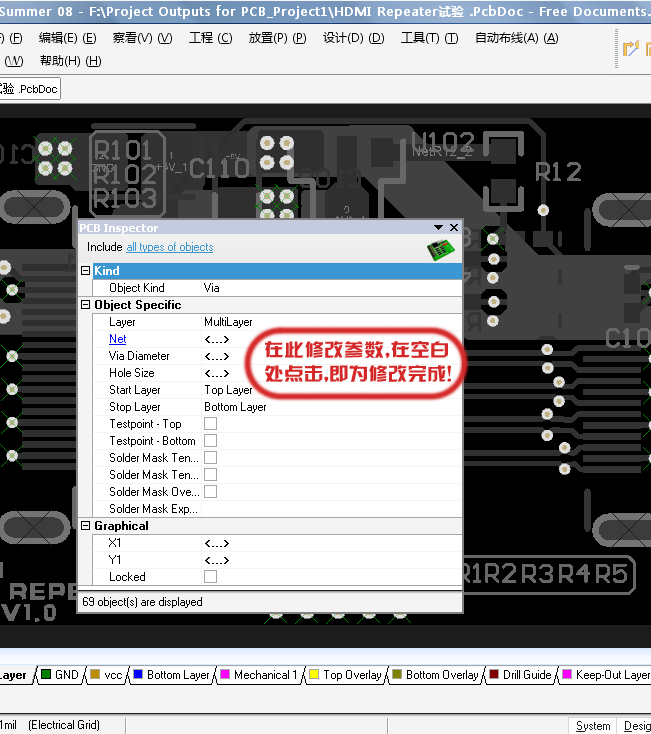Collapse the Object Specific section
This screenshot has width=651, height=734.
(x=86, y=305)
